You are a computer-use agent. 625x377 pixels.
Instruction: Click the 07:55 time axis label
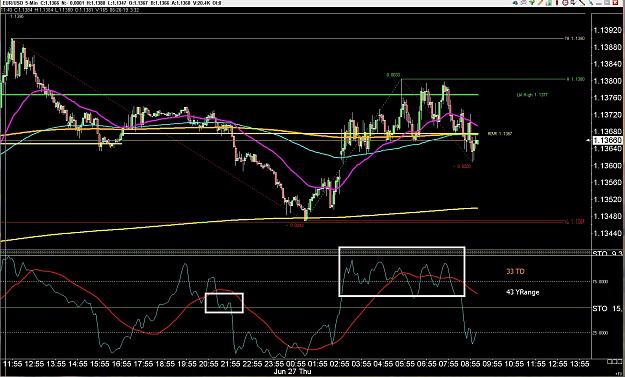[448, 364]
